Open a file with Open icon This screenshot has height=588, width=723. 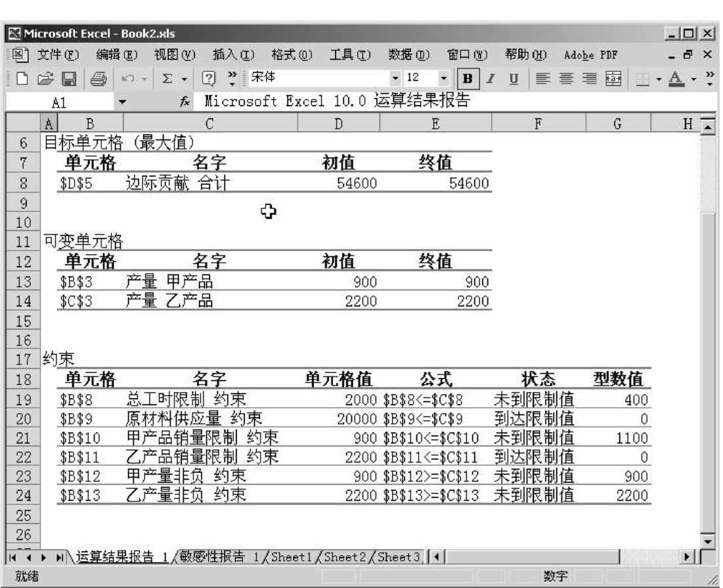(45, 79)
